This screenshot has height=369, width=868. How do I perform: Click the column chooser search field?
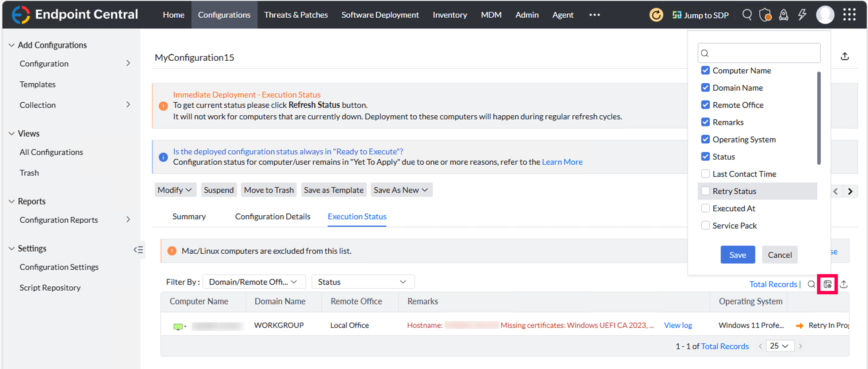point(759,53)
